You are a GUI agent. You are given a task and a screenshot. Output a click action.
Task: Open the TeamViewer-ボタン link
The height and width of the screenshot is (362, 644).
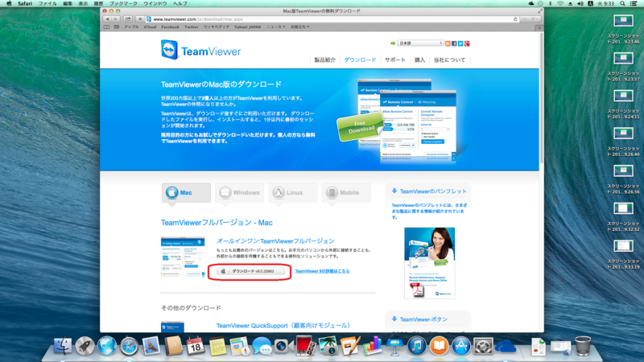(423, 319)
